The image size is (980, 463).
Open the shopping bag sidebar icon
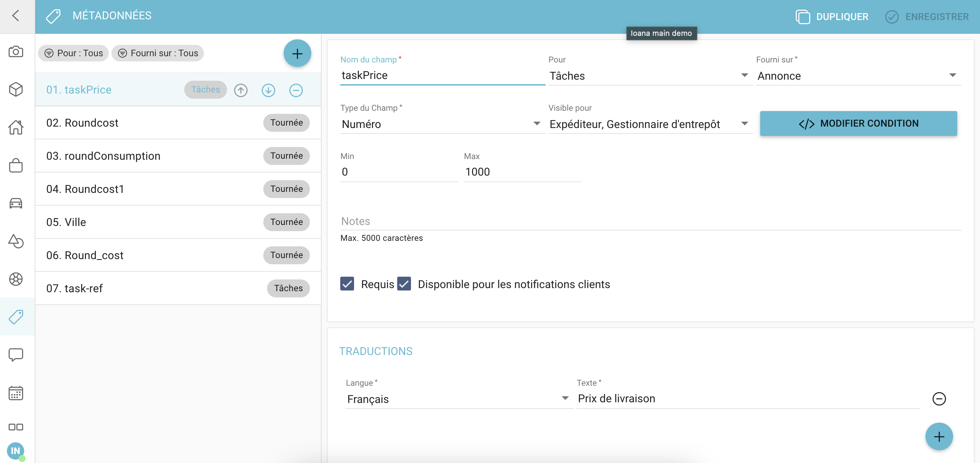[x=16, y=165]
